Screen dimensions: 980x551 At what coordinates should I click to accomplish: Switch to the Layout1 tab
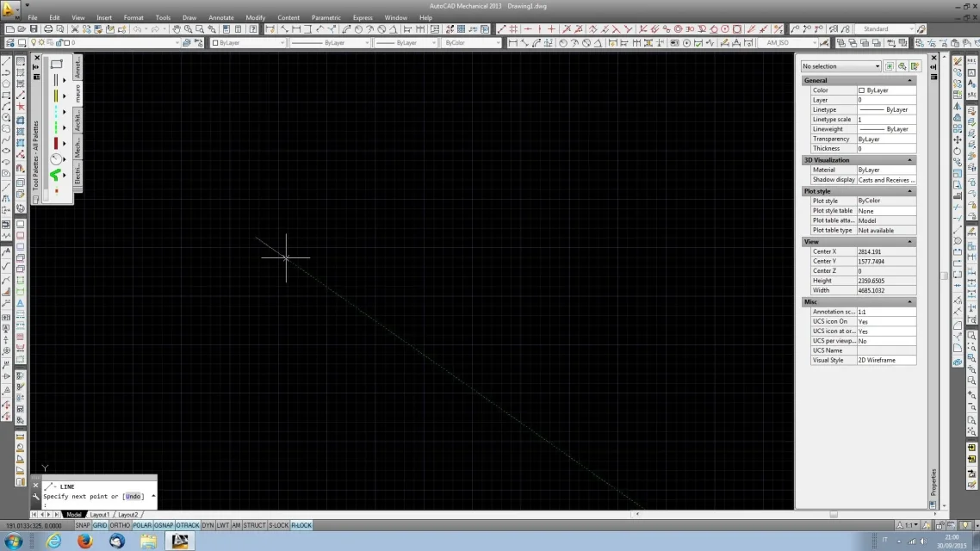pyautogui.click(x=99, y=515)
